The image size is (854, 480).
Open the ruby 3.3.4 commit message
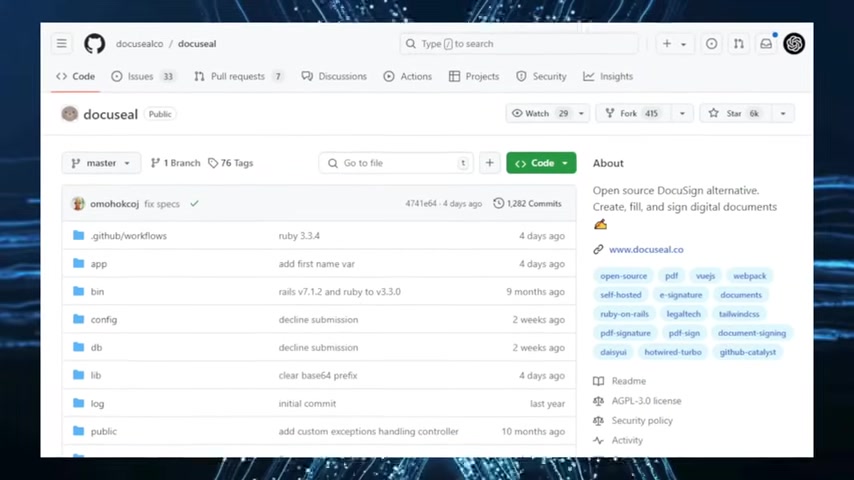[x=299, y=236]
